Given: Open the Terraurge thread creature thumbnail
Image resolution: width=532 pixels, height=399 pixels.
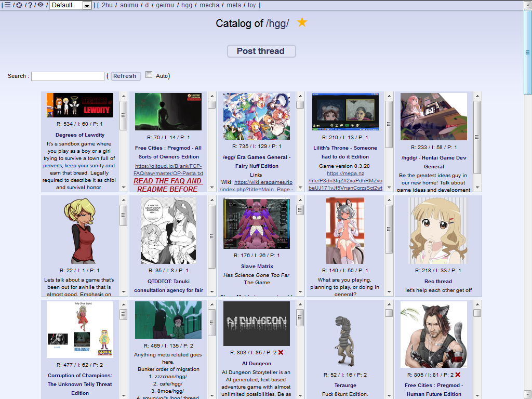Looking at the screenshot, I should [342, 341].
